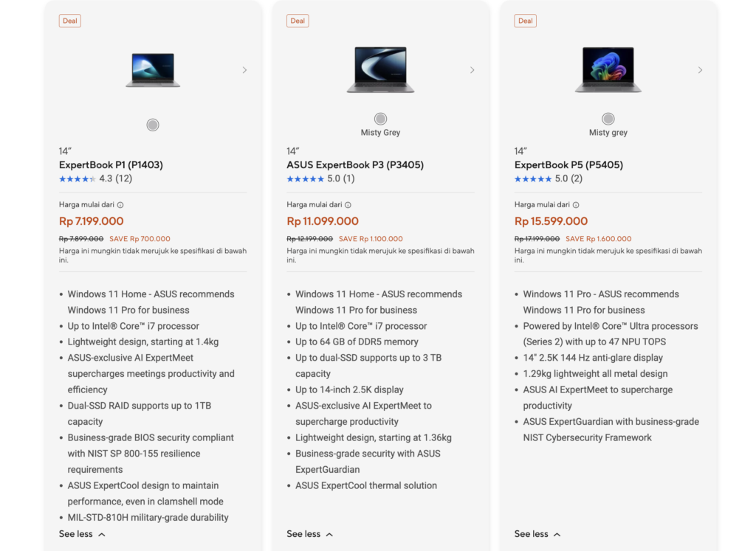The image size is (756, 551).
Task: Select grey color swatch for ExpertBook P1
Action: coord(153,125)
